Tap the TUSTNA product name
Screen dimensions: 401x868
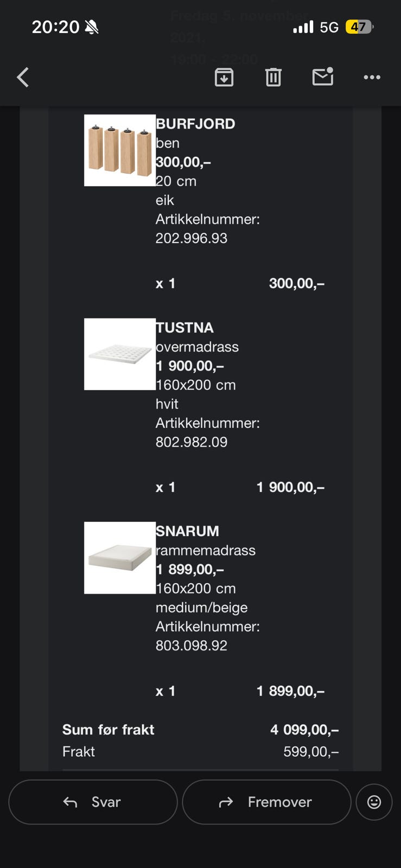pyautogui.click(x=184, y=328)
